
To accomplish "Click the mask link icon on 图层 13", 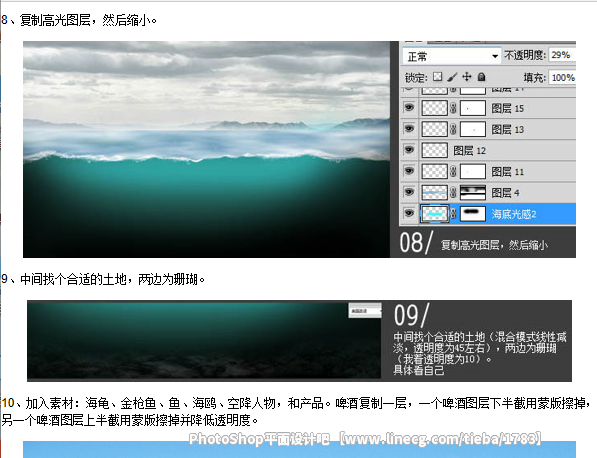I will (x=453, y=129).
